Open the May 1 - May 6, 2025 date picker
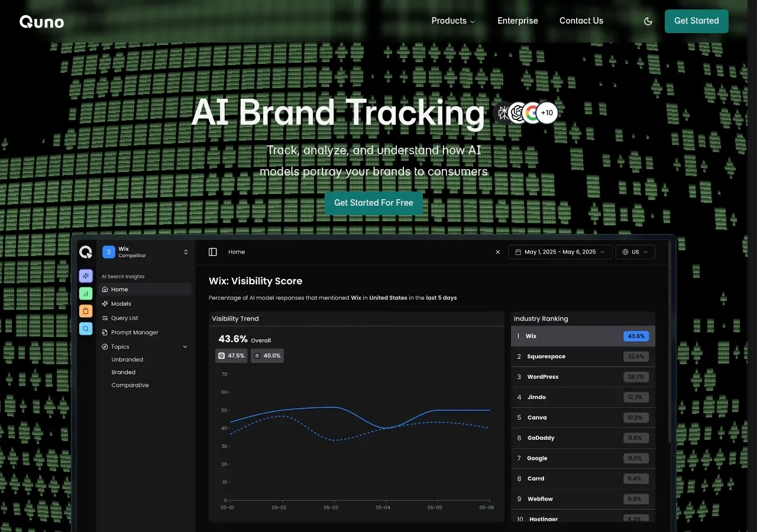 click(560, 252)
